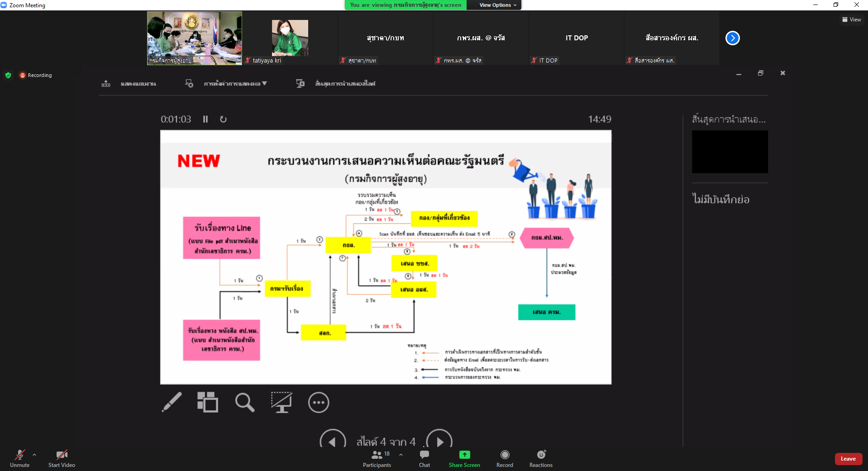Minimize the Zoom Meeting window
868x471 pixels.
[816, 5]
